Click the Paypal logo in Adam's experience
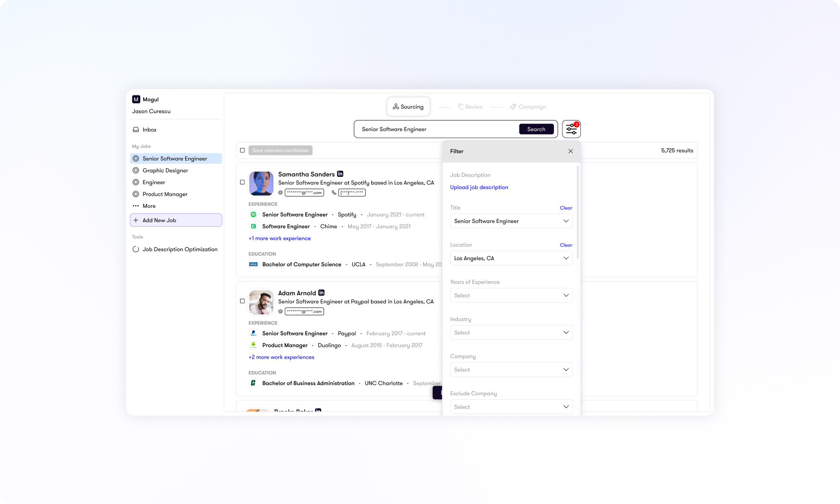840x504 pixels. click(x=253, y=333)
